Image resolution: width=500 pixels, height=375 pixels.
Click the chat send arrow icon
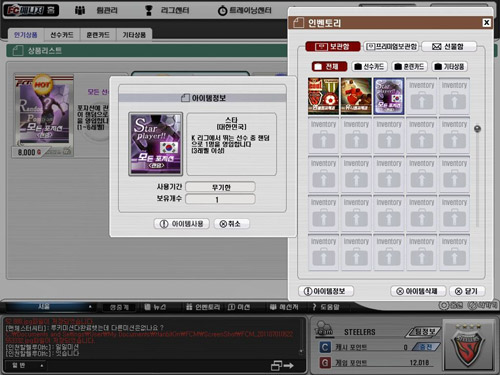click(282, 365)
